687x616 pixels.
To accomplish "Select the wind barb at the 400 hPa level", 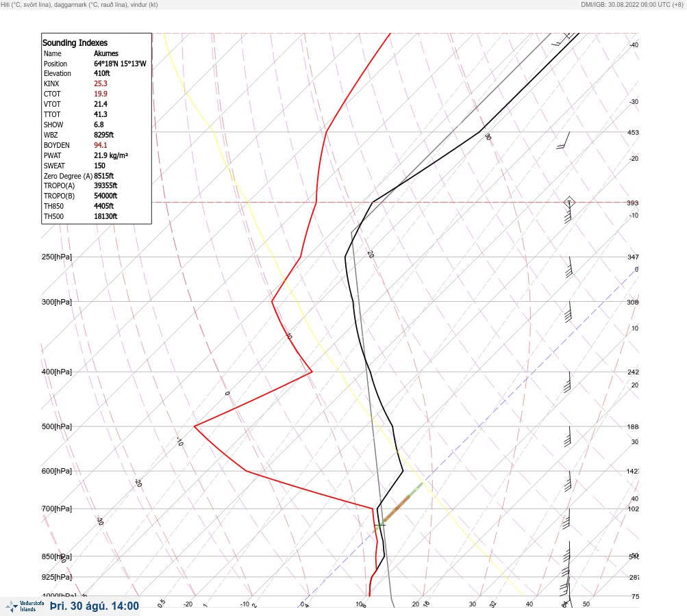I will pyautogui.click(x=568, y=382).
